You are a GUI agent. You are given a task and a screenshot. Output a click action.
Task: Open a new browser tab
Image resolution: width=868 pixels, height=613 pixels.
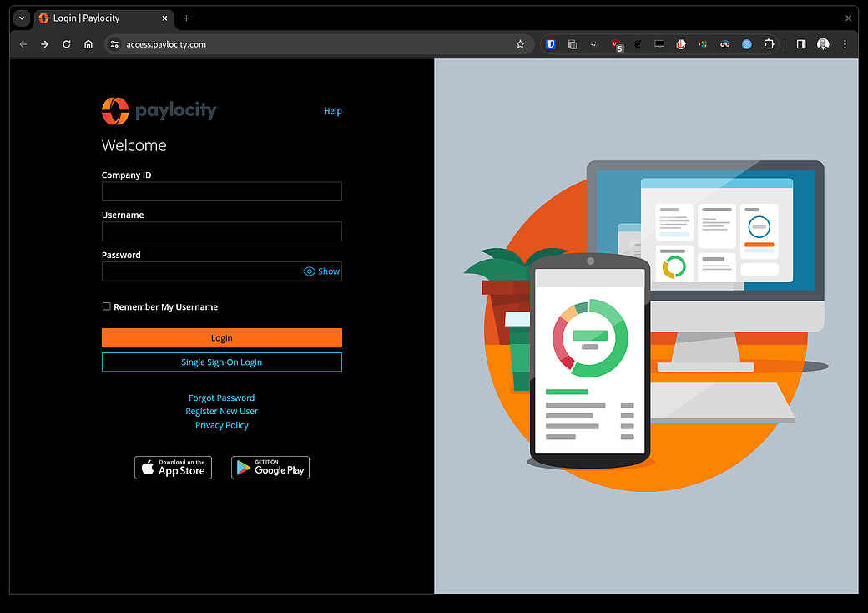point(186,18)
